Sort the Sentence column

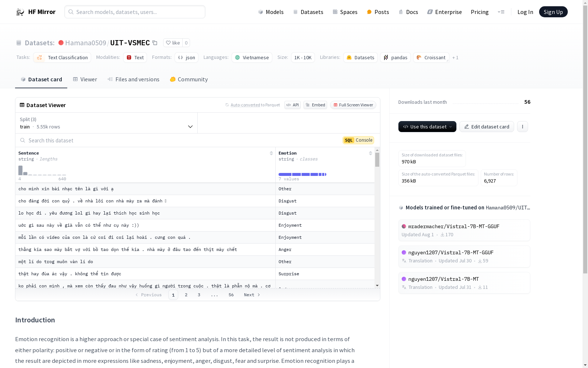point(271,153)
